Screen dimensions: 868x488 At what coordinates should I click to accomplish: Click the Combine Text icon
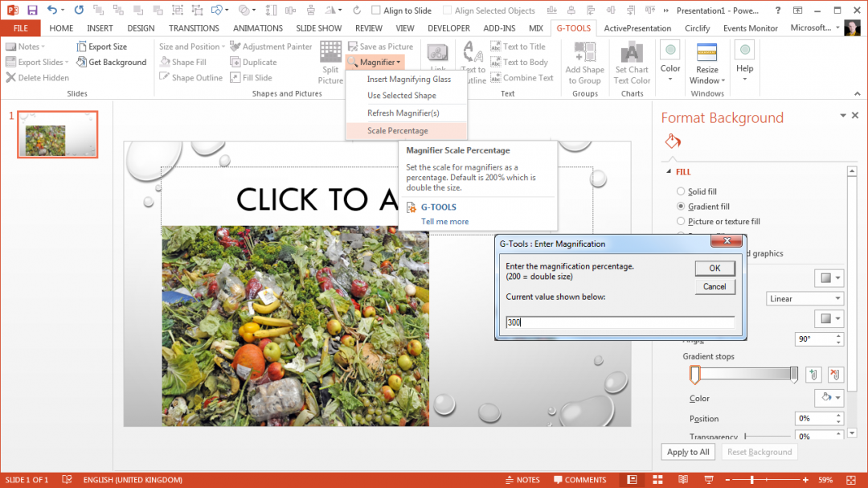tap(522, 77)
